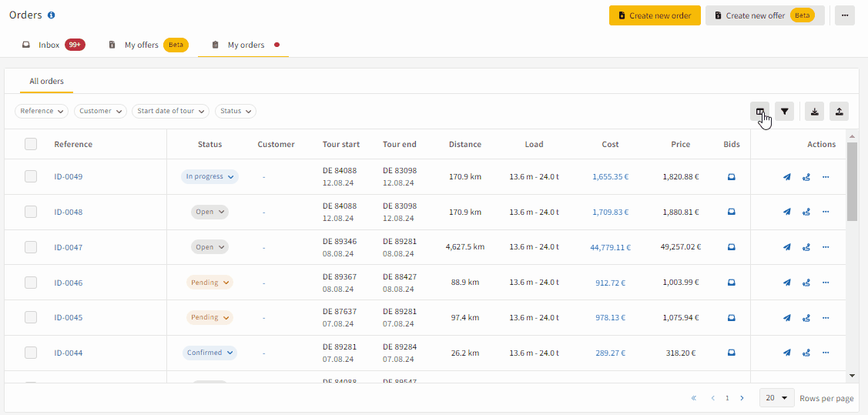Image resolution: width=868 pixels, height=415 pixels.
Task: Click the bids inbox icon for ID-0045
Action: [x=731, y=318]
